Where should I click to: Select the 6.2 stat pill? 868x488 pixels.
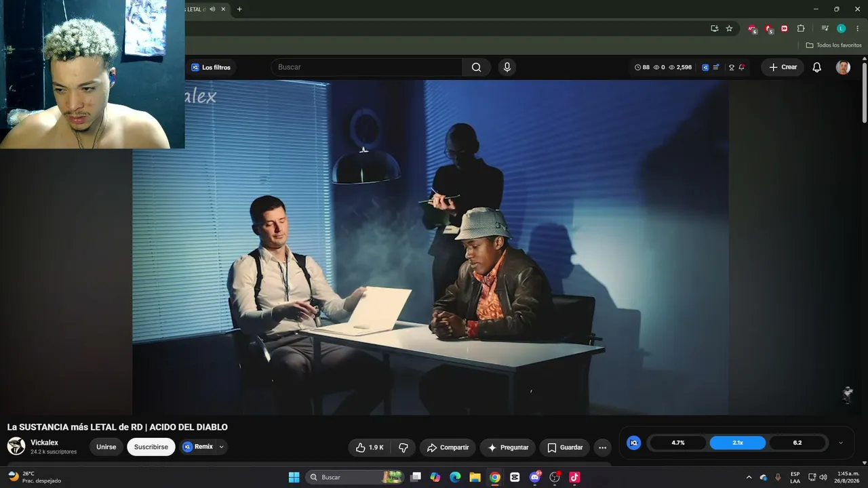tap(797, 443)
